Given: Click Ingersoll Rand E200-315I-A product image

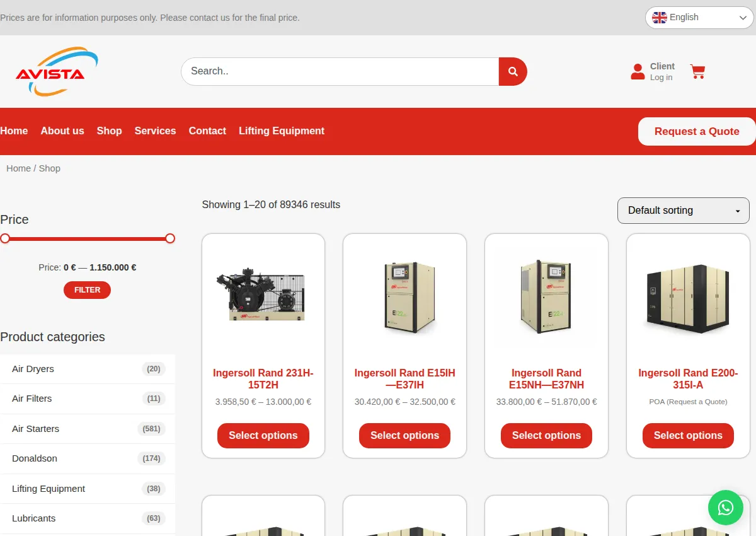Looking at the screenshot, I should [688, 298].
